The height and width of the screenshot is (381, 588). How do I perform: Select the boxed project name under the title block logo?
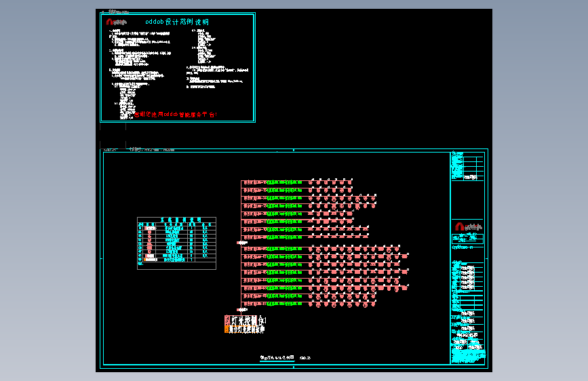coord(467,239)
